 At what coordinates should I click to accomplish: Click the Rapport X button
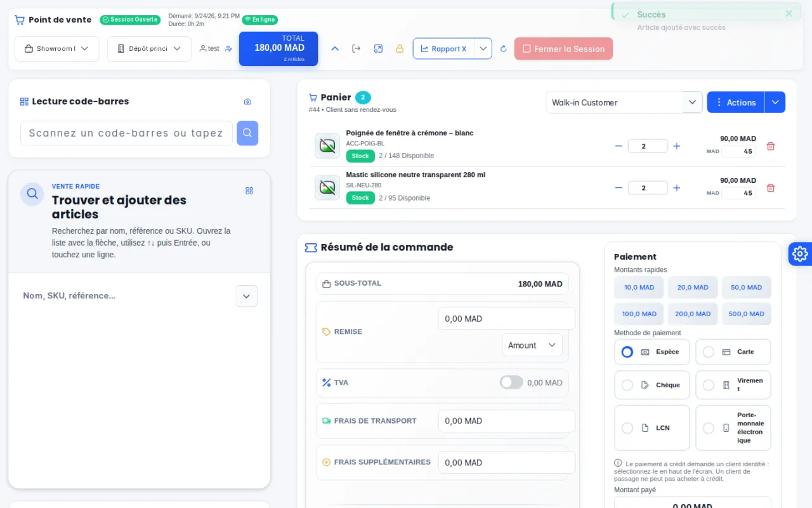444,49
